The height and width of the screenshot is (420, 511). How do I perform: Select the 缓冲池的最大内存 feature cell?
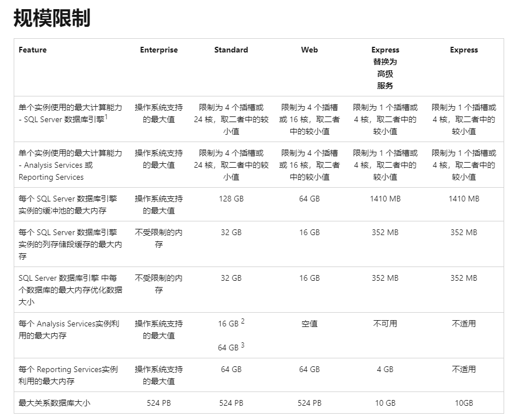(x=68, y=204)
